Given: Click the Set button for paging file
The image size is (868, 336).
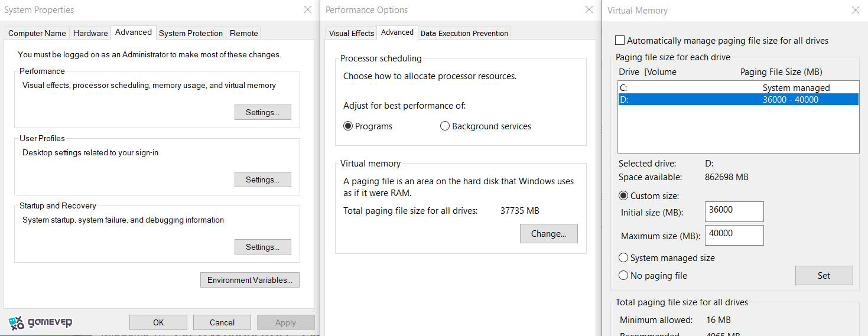Looking at the screenshot, I should pos(824,275).
